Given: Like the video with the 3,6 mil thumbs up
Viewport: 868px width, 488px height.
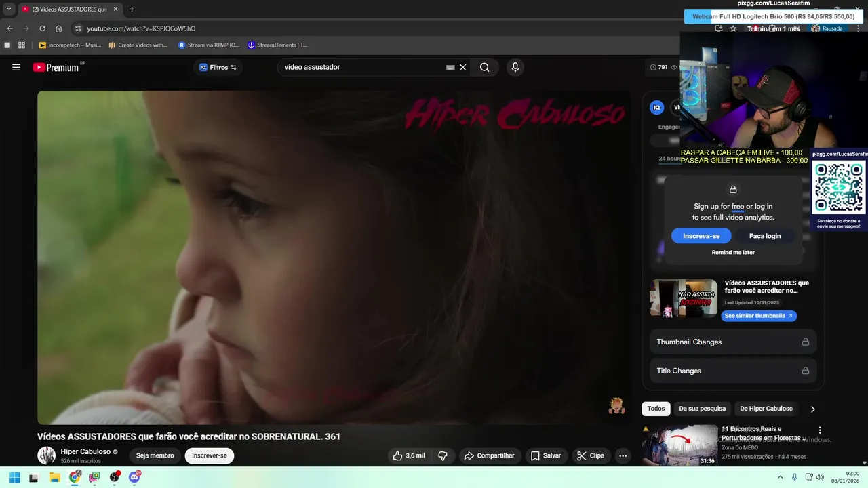Looking at the screenshot, I should click(409, 455).
